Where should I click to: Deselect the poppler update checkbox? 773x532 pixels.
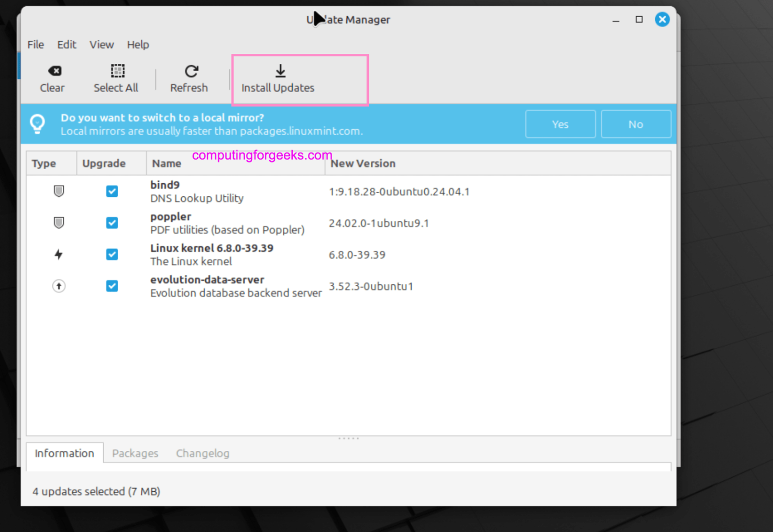pyautogui.click(x=112, y=223)
